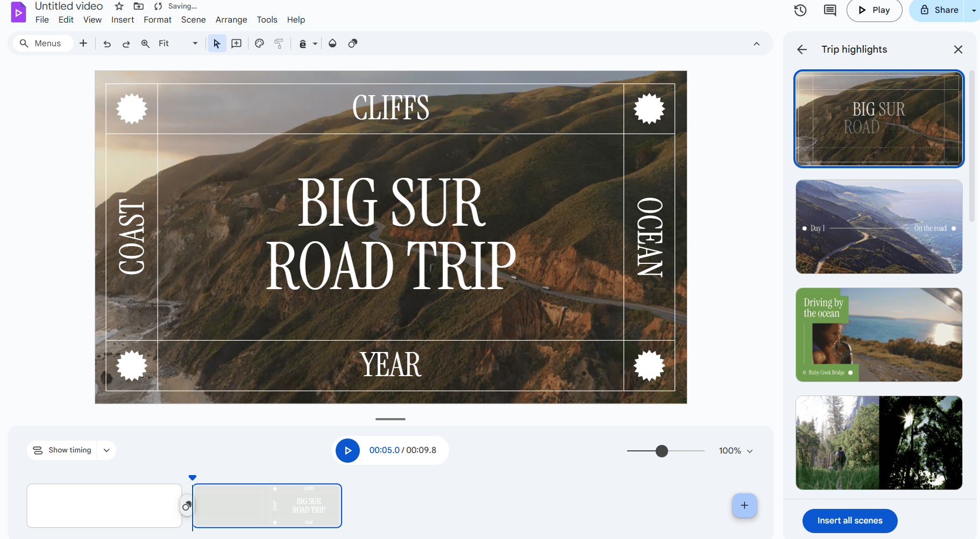The width and height of the screenshot is (980, 539).
Task: Undo the last action
Action: coord(107,44)
